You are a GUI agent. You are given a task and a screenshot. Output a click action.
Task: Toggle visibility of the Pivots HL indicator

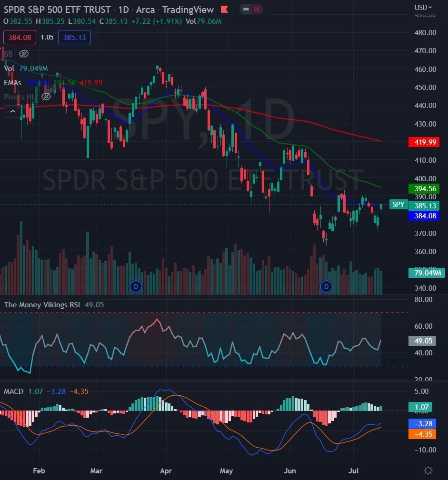pyautogui.click(x=46, y=97)
